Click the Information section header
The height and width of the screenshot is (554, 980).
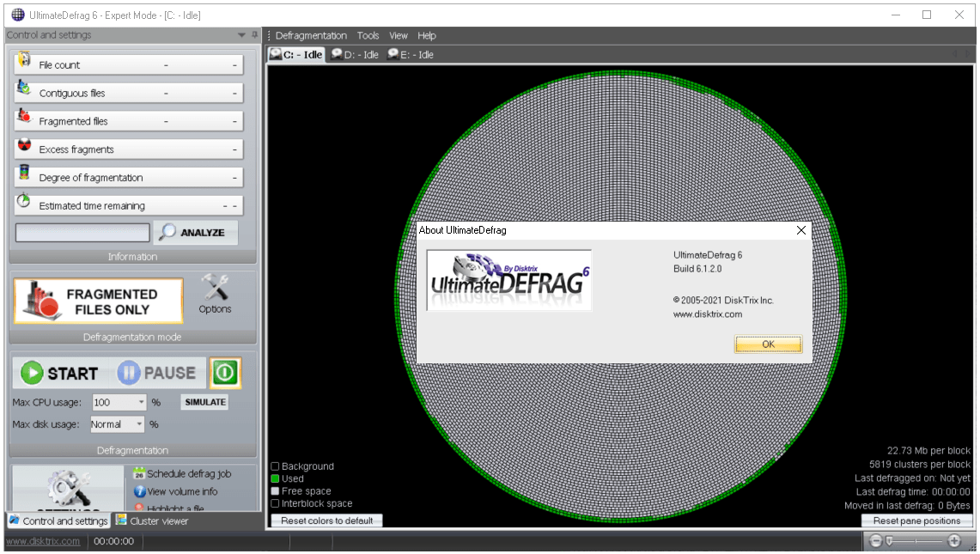(x=132, y=257)
